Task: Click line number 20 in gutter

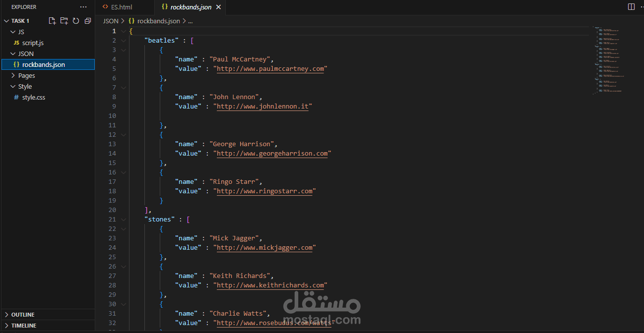Action: coord(112,210)
